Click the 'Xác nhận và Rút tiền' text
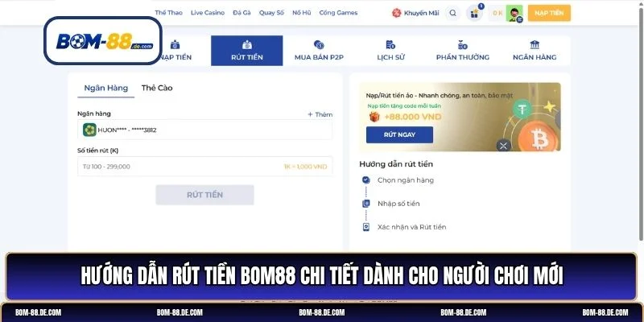 click(411, 227)
